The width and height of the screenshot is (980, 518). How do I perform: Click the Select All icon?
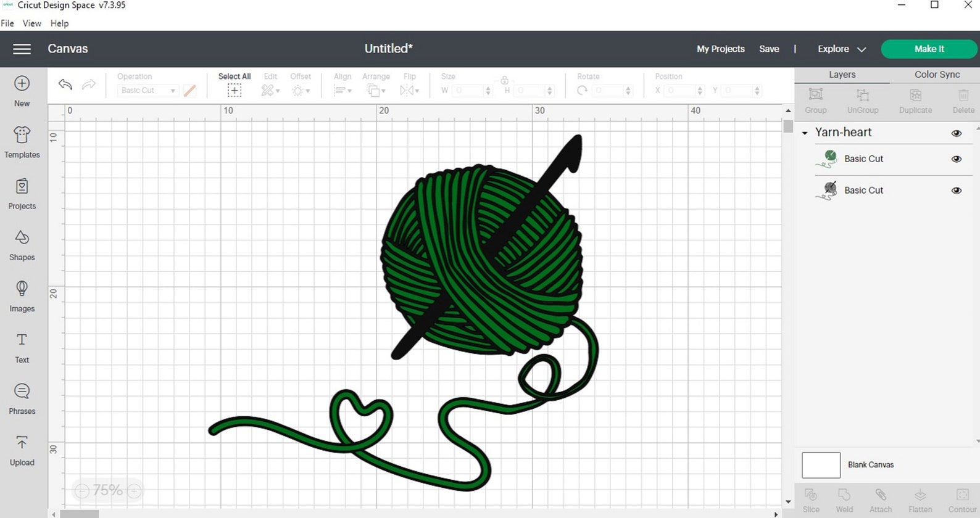click(x=235, y=91)
